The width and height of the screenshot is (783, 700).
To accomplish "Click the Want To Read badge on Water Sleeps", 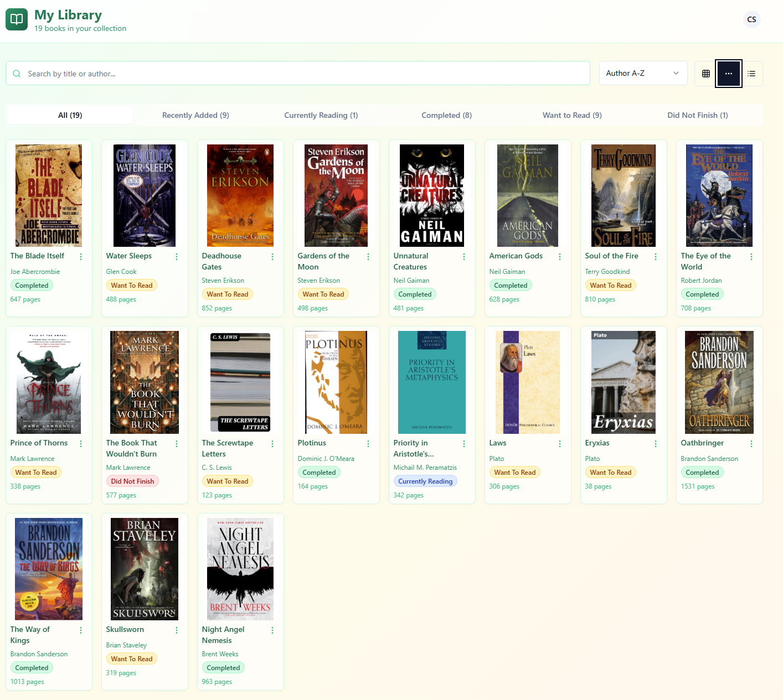I will (x=131, y=286).
